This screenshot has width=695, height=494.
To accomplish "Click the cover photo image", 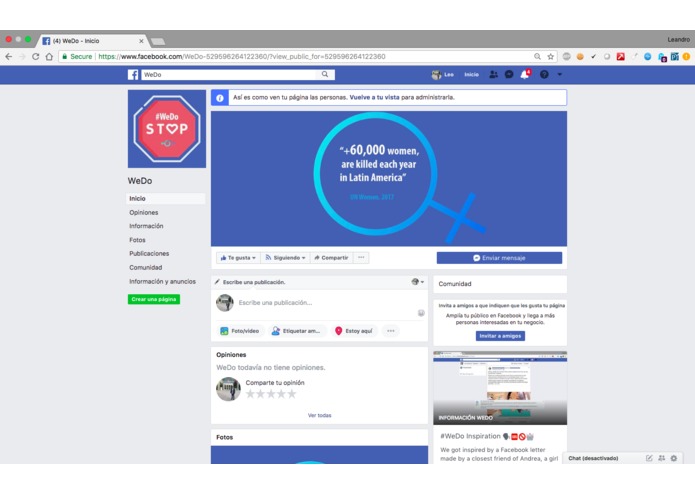I will point(389,179).
